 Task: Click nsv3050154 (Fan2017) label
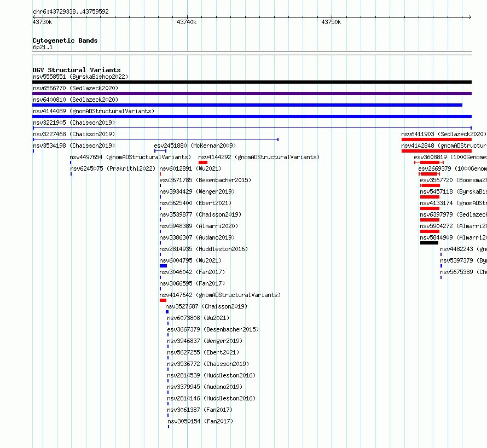pos(200,421)
